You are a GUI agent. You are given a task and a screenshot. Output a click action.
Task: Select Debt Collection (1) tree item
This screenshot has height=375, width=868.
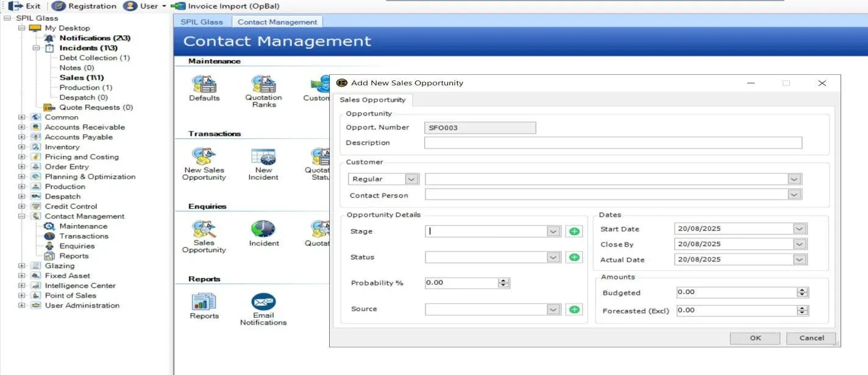pyautogui.click(x=94, y=58)
